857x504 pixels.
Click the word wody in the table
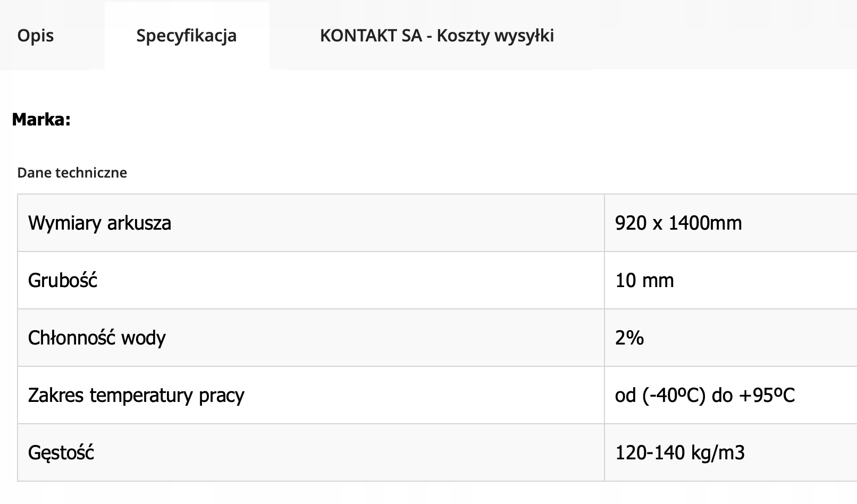(x=144, y=338)
